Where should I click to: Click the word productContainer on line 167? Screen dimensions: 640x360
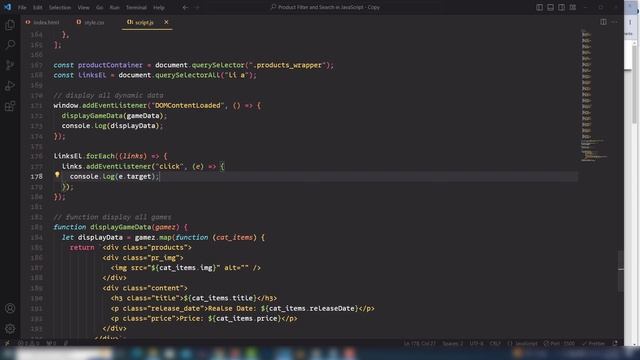coord(110,65)
